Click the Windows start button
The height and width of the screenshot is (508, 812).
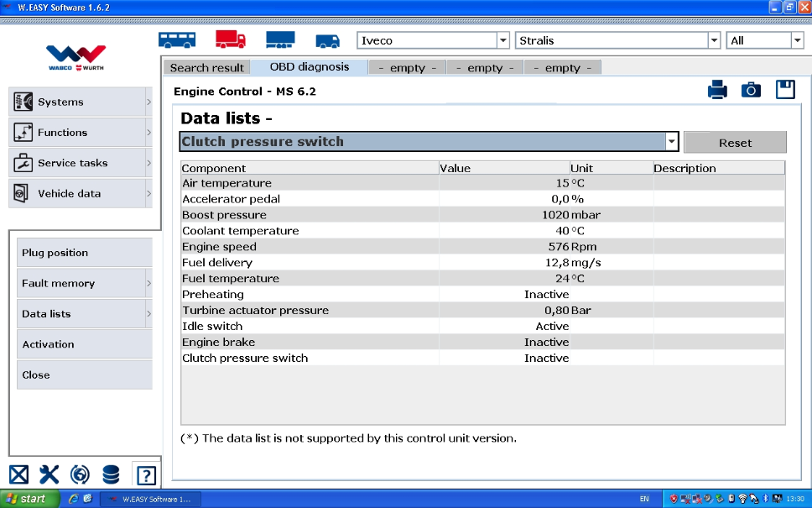pos(29,499)
